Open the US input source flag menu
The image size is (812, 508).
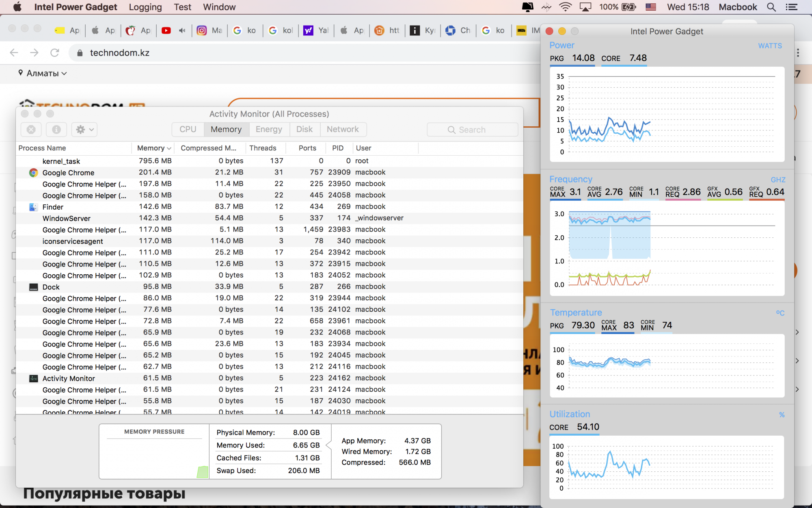coord(651,7)
